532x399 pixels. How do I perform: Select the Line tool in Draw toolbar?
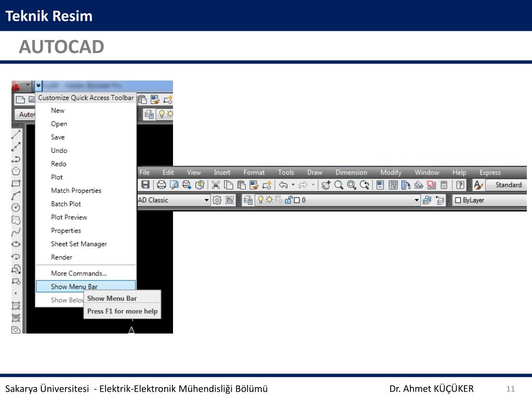point(16,135)
